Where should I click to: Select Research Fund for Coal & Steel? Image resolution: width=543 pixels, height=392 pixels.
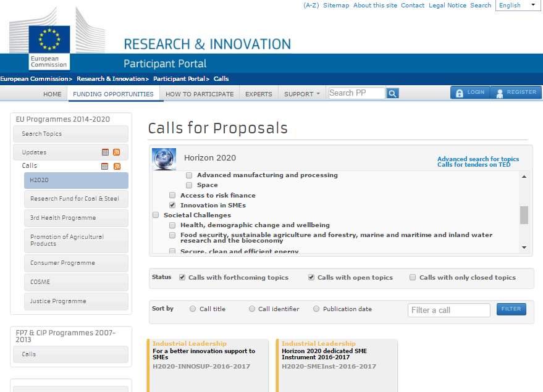[76, 199]
